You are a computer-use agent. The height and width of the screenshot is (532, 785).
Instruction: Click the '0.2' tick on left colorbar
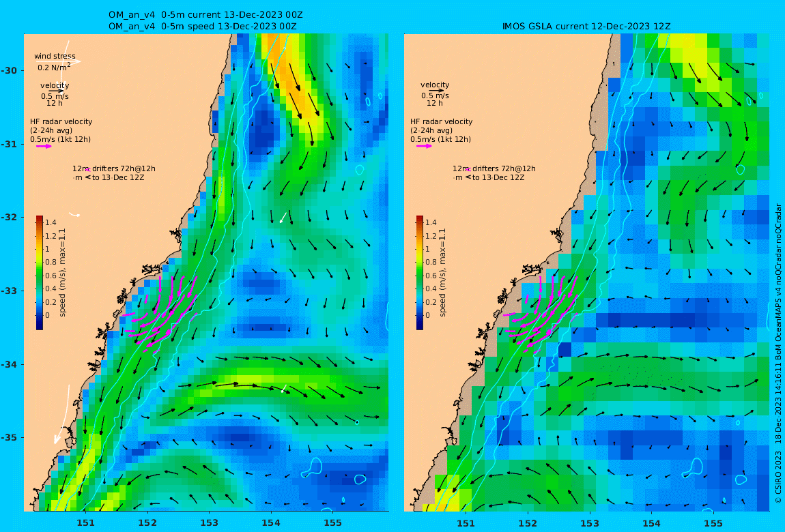point(51,302)
